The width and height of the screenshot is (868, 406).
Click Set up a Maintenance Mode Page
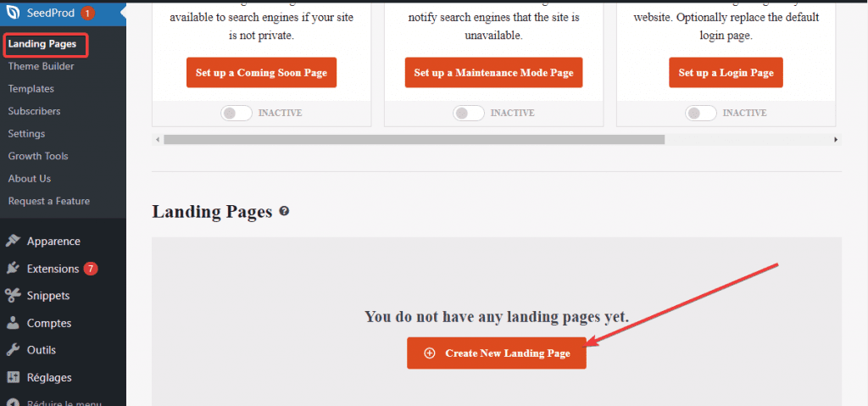tap(494, 73)
